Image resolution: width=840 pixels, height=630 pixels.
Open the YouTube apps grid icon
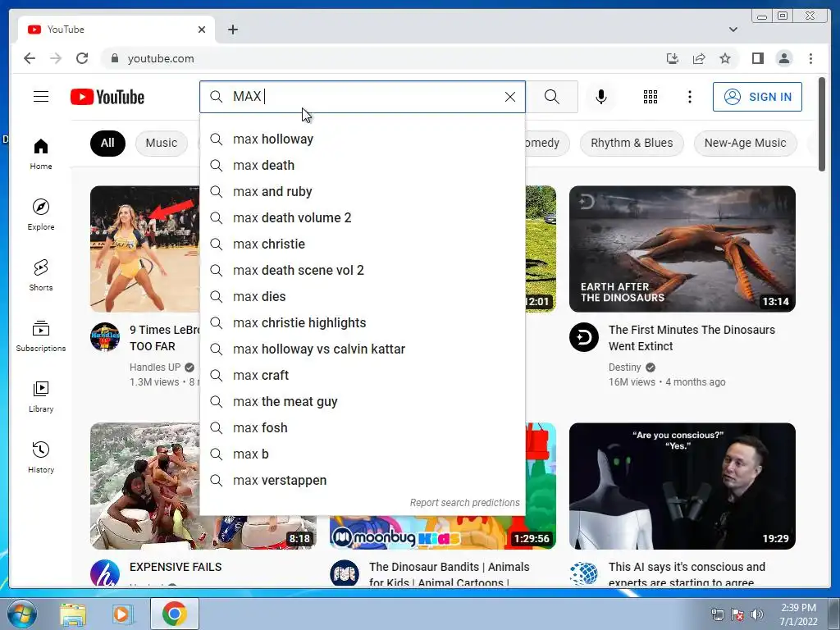(651, 97)
